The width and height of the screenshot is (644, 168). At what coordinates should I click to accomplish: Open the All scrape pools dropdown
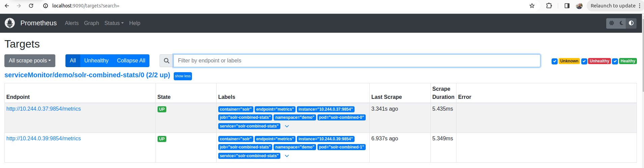(x=30, y=61)
